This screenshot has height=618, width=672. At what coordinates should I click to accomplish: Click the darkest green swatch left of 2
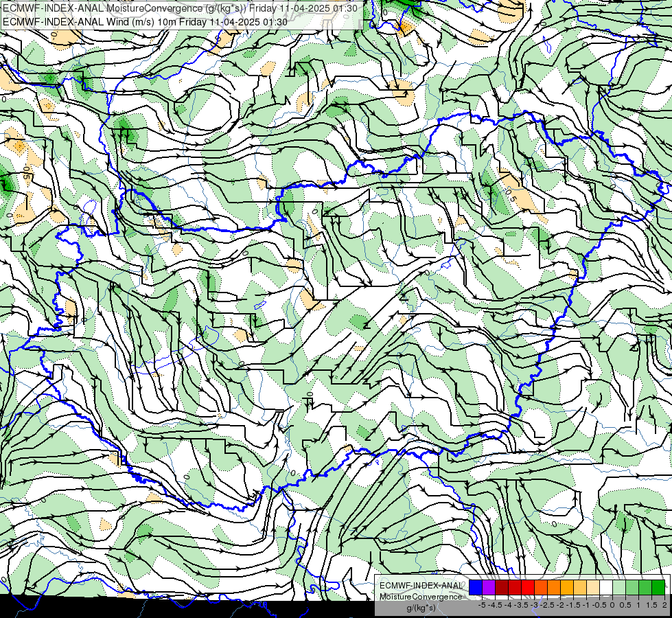[658, 587]
